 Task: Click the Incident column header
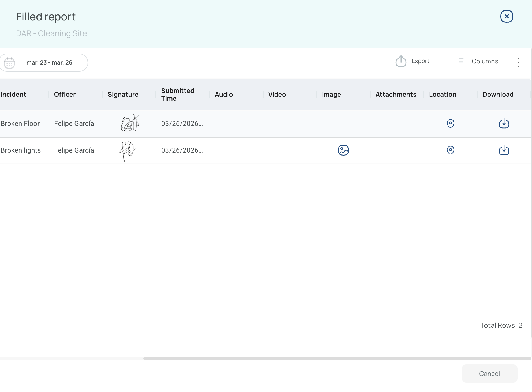tap(13, 95)
